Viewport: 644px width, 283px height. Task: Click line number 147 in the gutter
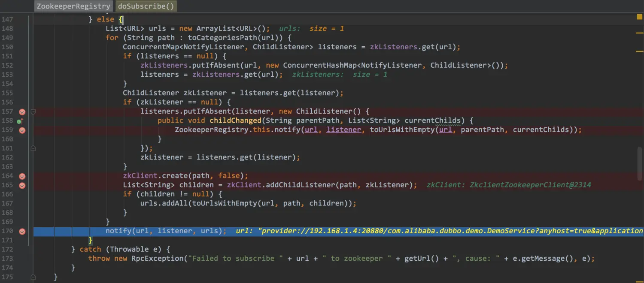pyautogui.click(x=8, y=19)
